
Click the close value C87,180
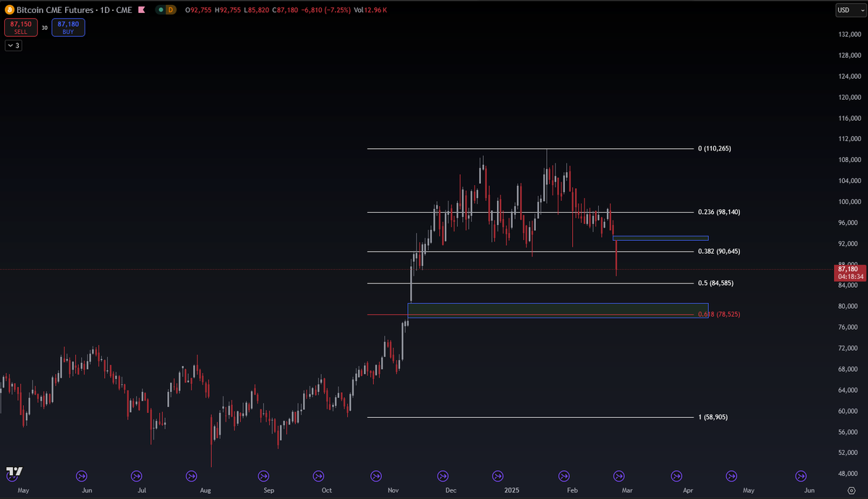click(x=285, y=10)
